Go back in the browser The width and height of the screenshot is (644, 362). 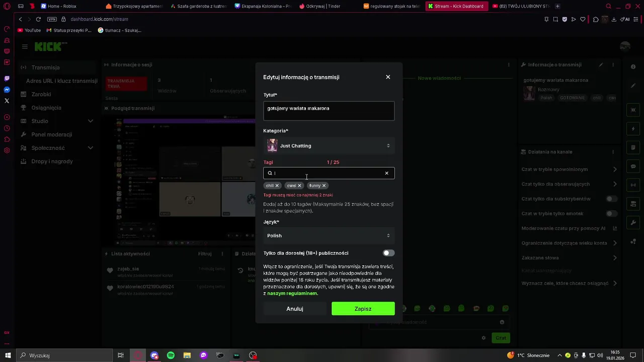20,19
